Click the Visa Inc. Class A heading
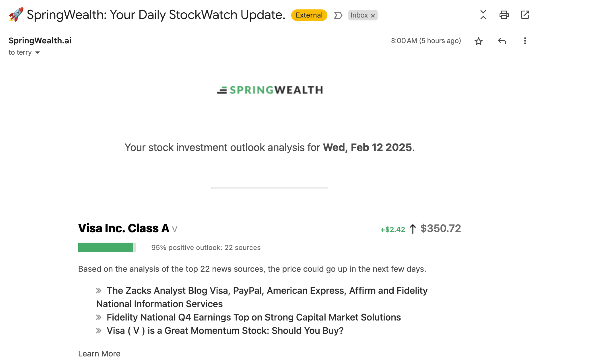The height and width of the screenshot is (364, 614). (123, 228)
